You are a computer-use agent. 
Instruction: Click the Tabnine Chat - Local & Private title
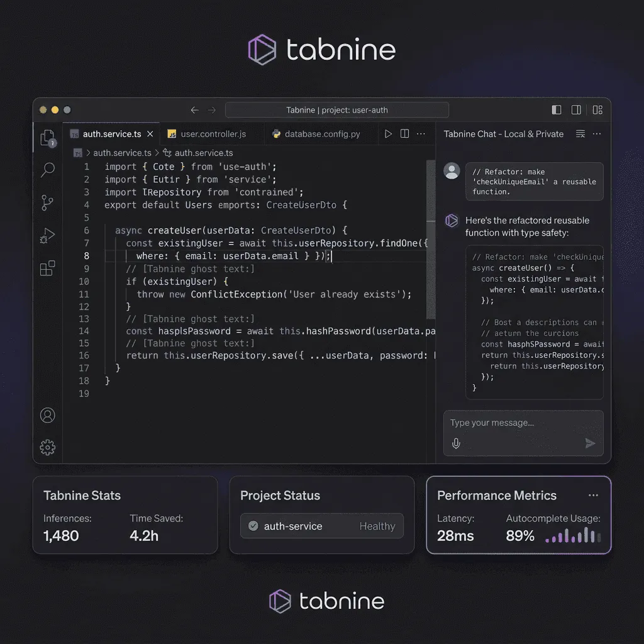click(504, 134)
